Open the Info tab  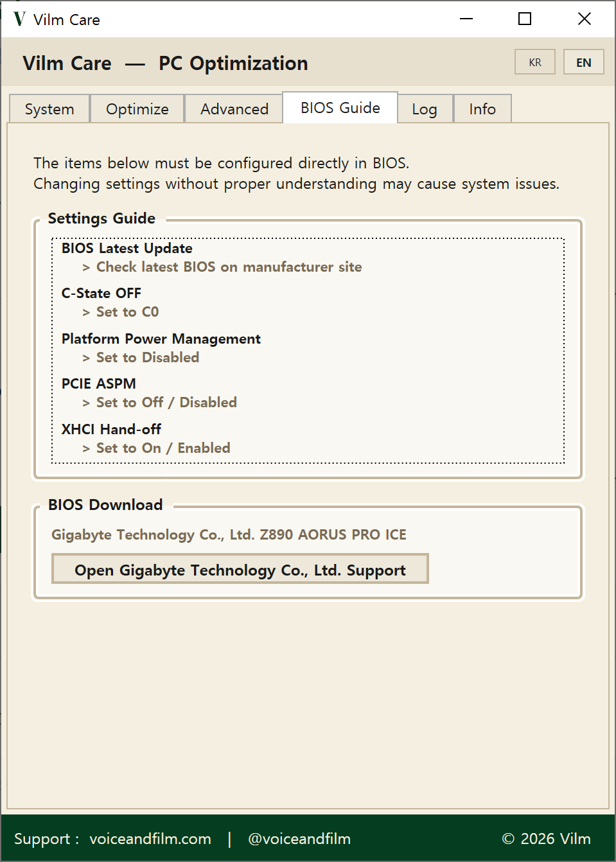[482, 109]
